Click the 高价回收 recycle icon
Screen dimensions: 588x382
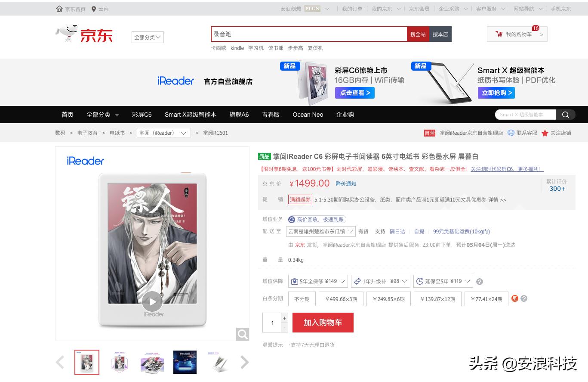[292, 219]
